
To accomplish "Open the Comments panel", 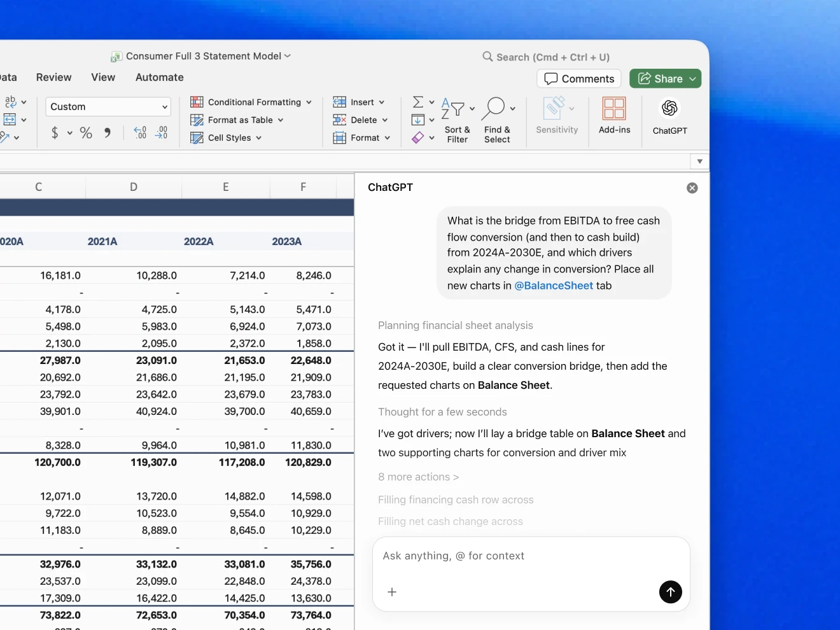I will 578,78.
